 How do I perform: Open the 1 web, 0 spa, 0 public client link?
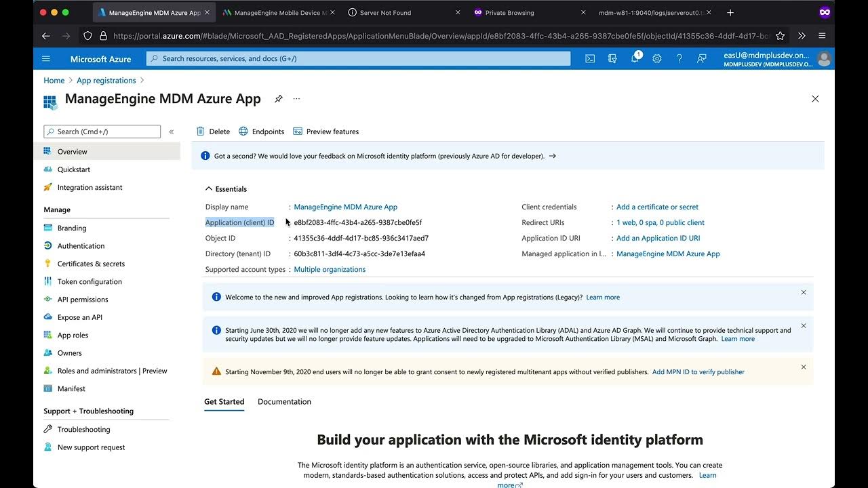pos(660,222)
